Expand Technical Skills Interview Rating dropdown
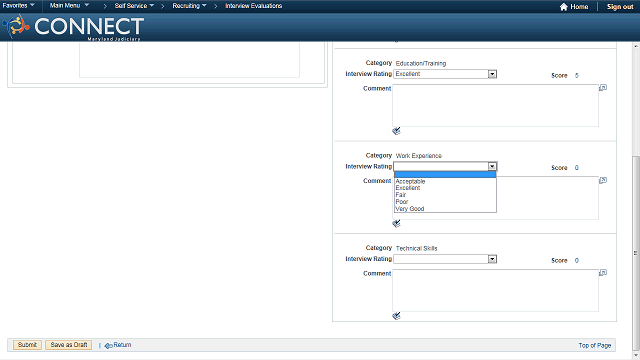The height and width of the screenshot is (360, 640). pyautogui.click(x=445, y=259)
